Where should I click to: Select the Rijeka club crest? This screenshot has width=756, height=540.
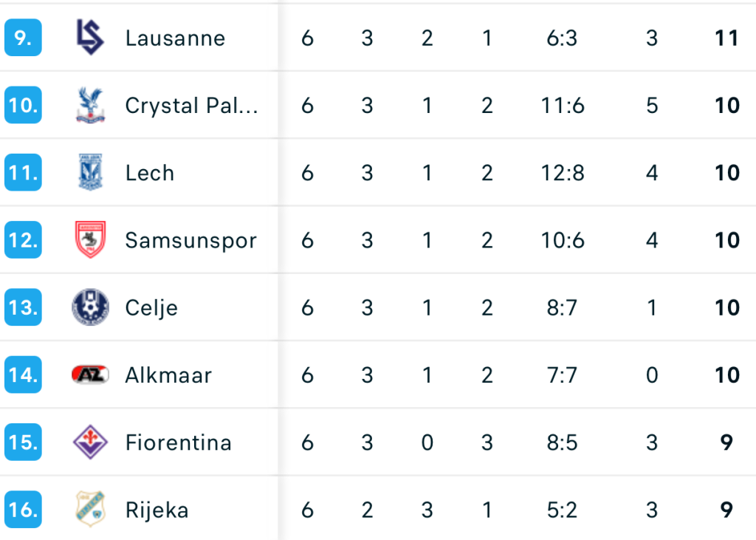(x=90, y=510)
